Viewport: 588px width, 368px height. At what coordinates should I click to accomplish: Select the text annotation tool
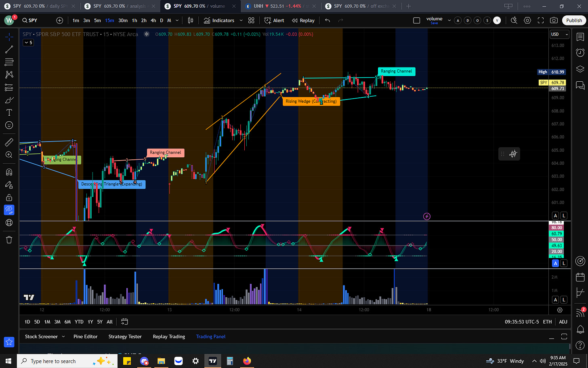tap(9, 112)
